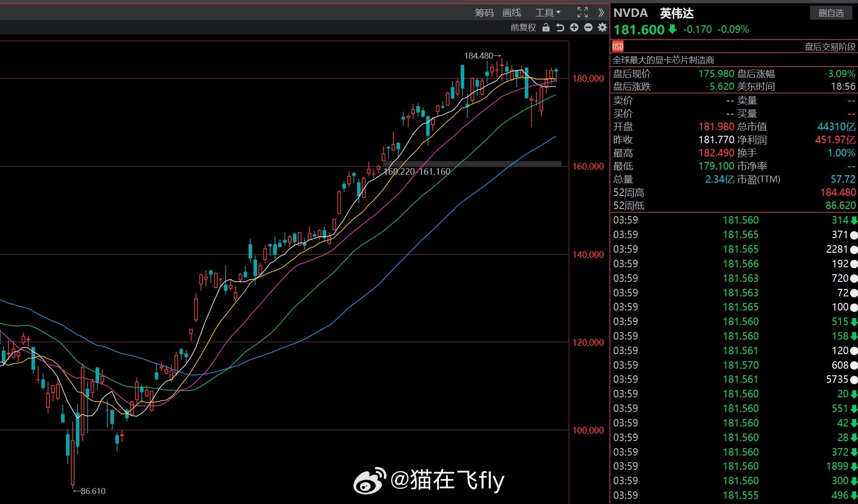Viewport: 858px width, 504px height.
Task: Click after-hours price 175.980
Action: pos(716,74)
